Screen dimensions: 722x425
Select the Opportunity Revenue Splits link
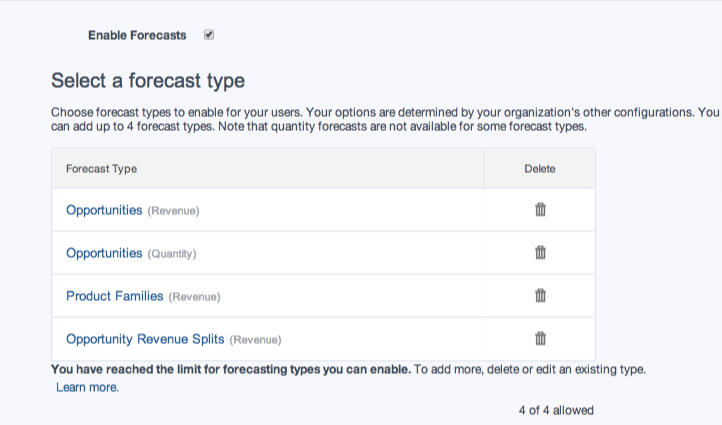pos(145,339)
